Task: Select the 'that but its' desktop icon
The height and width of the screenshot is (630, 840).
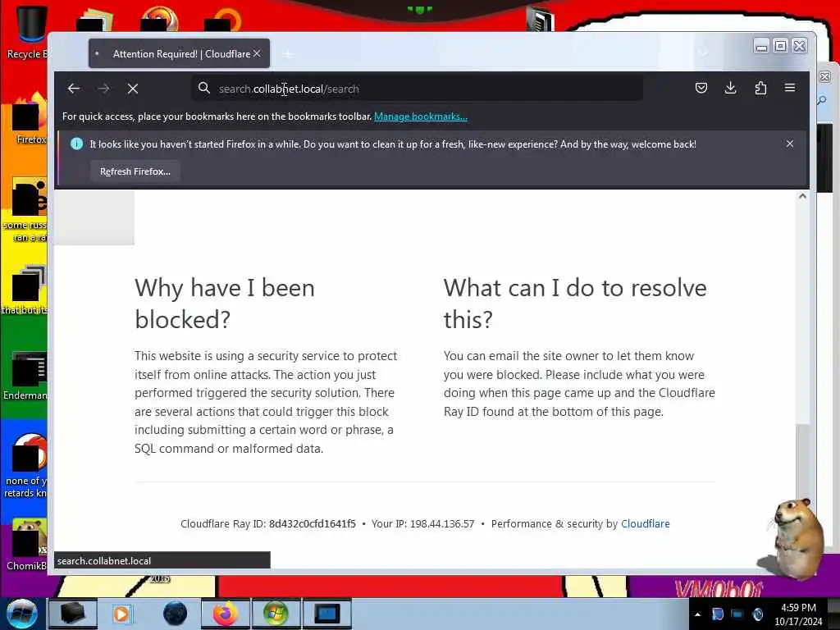Action: [25, 290]
